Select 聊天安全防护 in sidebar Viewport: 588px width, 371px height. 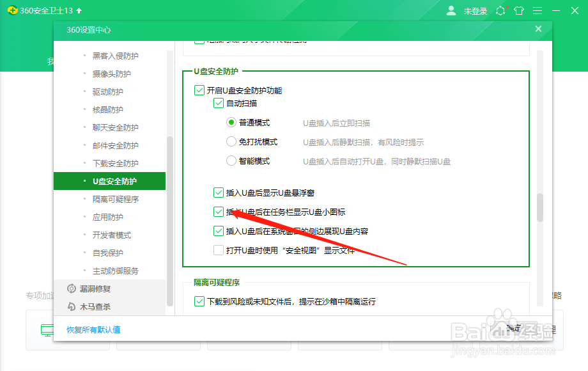click(x=116, y=127)
